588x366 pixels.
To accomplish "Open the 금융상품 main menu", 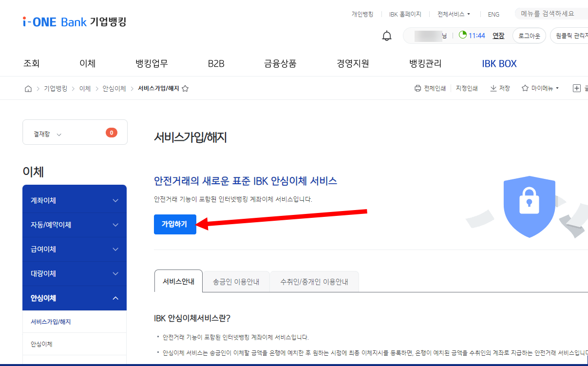I will [280, 63].
